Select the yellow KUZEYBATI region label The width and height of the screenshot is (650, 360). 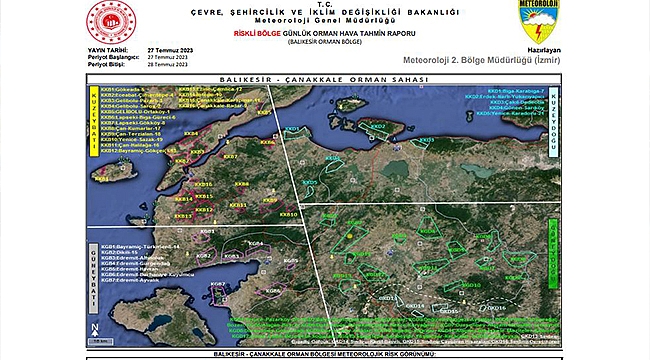(94, 122)
